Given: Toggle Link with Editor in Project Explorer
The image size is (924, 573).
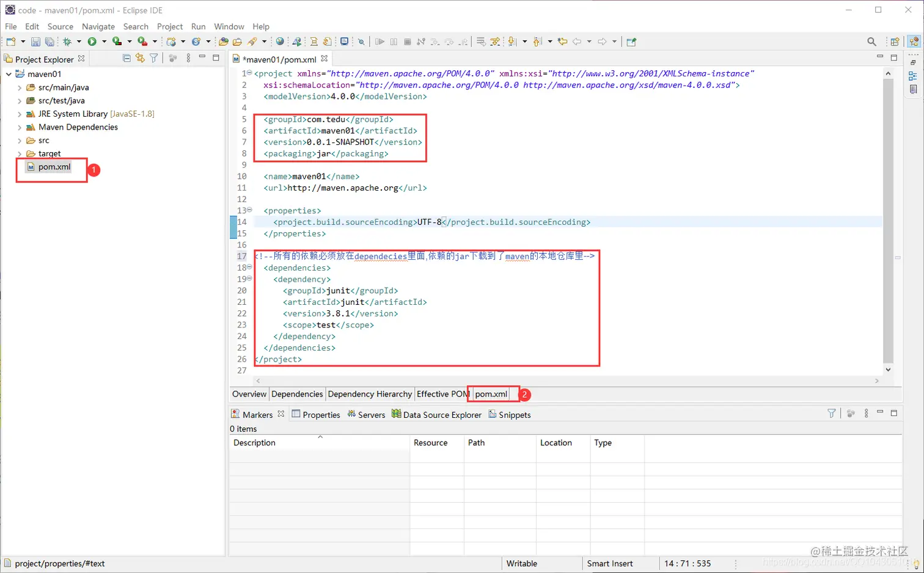Looking at the screenshot, I should 140,58.
